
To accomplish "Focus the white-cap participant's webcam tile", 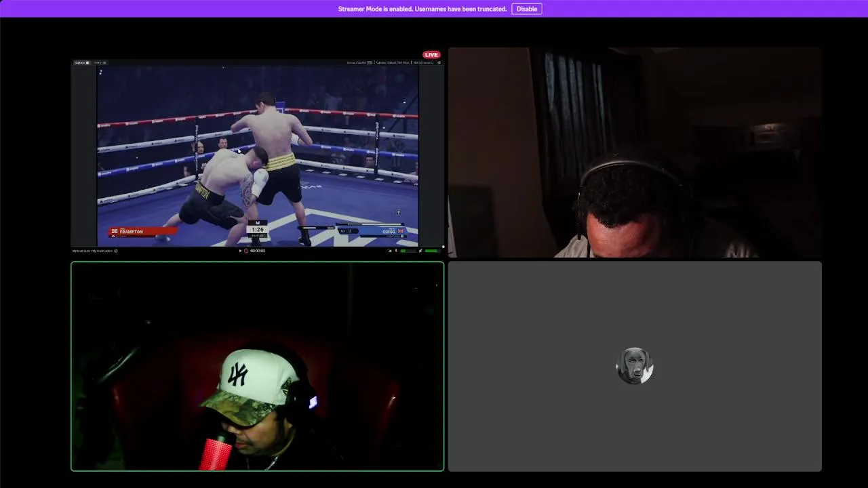I will (258, 366).
